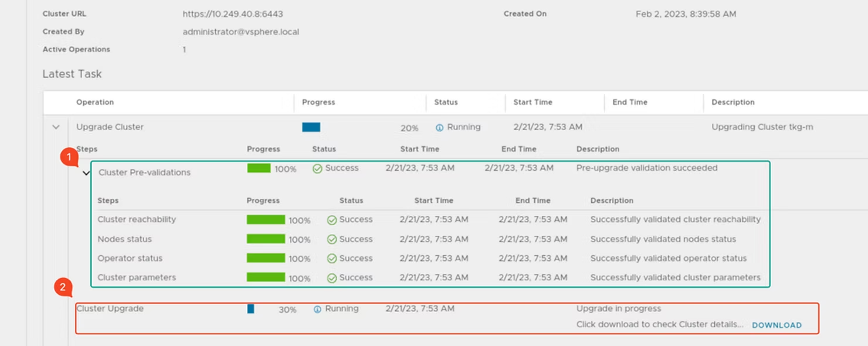This screenshot has width=868, height=346.
Task: Collapse the Upgrade Cluster task row
Action: pos(56,127)
